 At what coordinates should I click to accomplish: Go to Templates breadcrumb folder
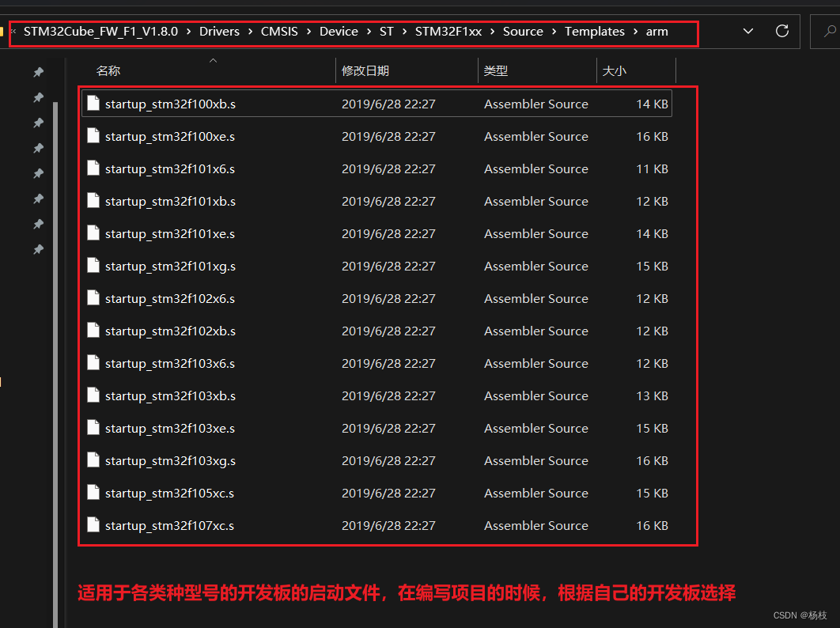(595, 32)
